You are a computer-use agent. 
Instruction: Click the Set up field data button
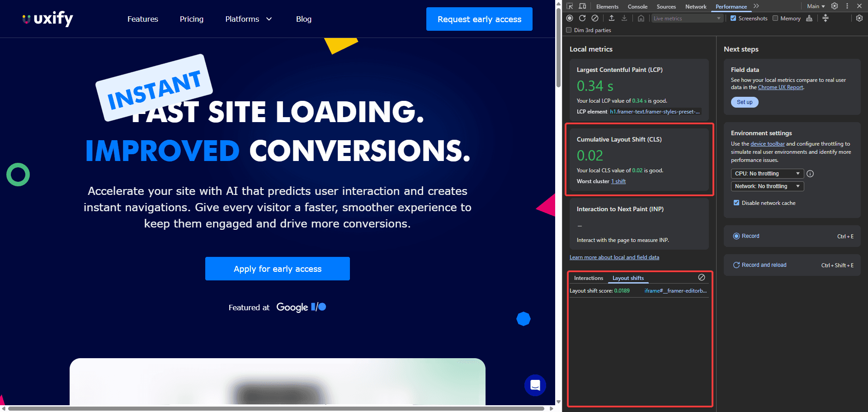point(744,102)
